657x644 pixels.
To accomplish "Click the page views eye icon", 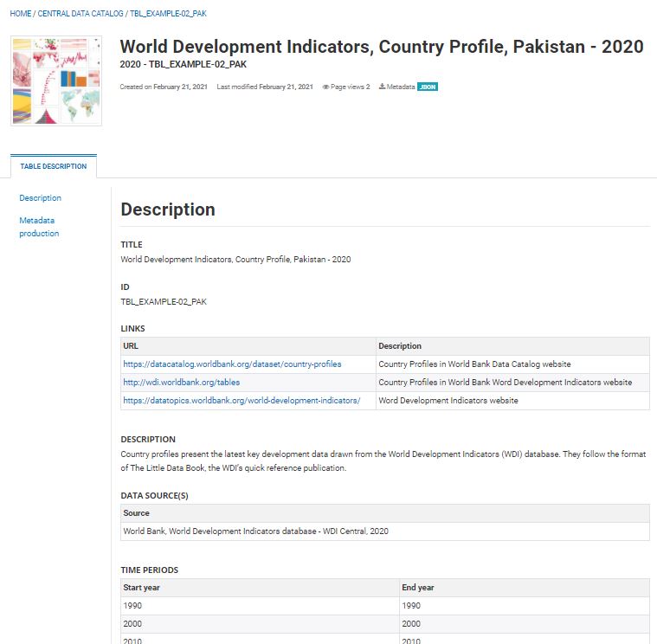I will (325, 87).
